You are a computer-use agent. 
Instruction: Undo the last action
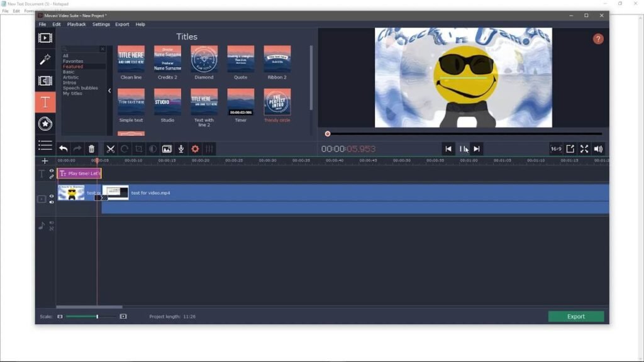tap(64, 149)
